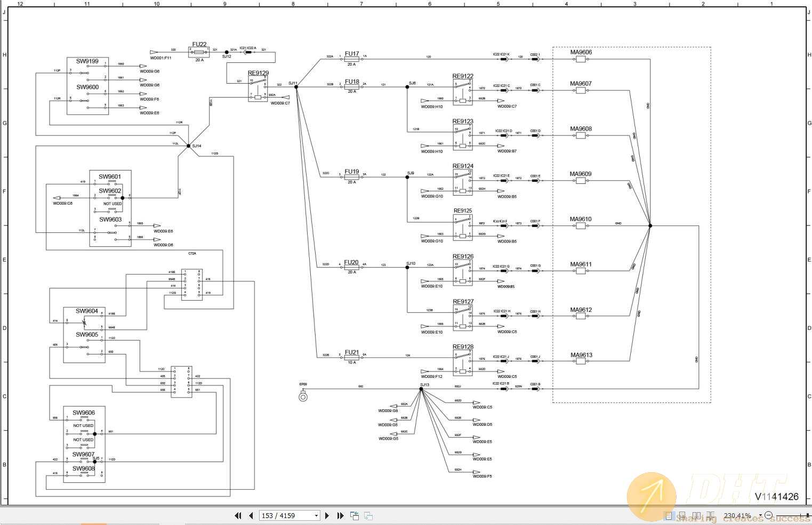This screenshot has width=812, height=525.
Task: Click the MA9612 component label
Action: 581,310
